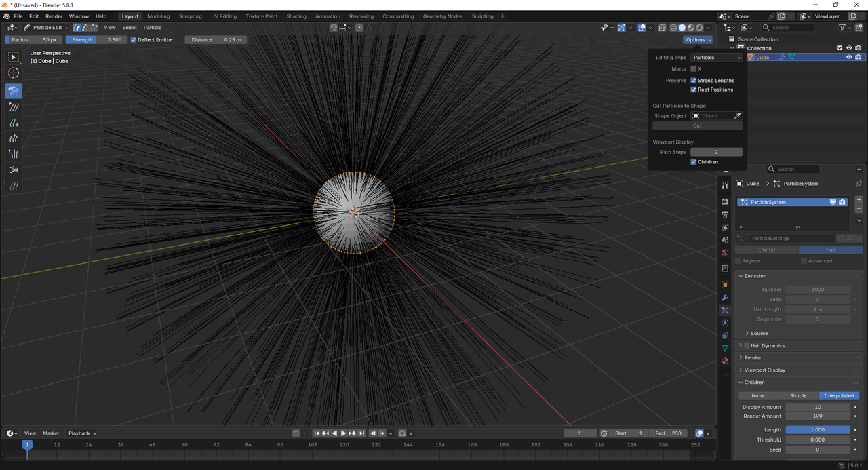868x470 pixels.
Task: Open the Modifiers wrench properties tab
Action: pyautogui.click(x=725, y=298)
